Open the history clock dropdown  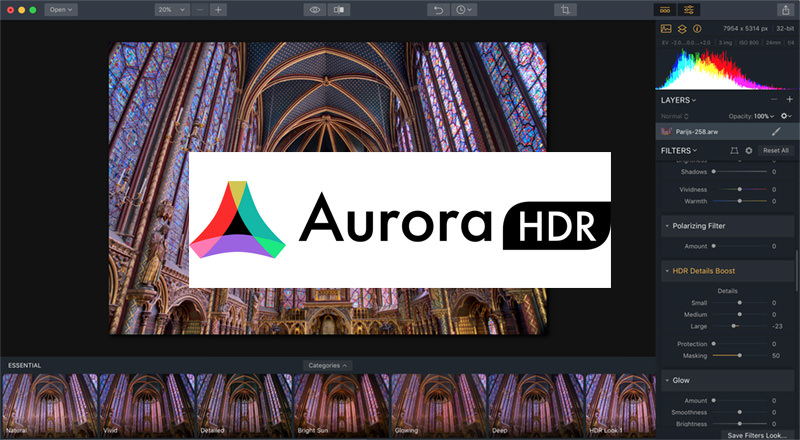click(464, 10)
